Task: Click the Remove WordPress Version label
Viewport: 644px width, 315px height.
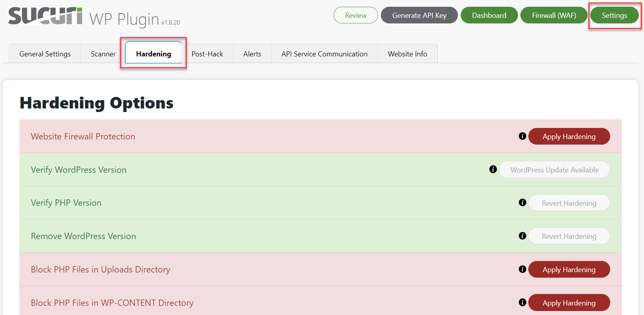Action: point(83,236)
